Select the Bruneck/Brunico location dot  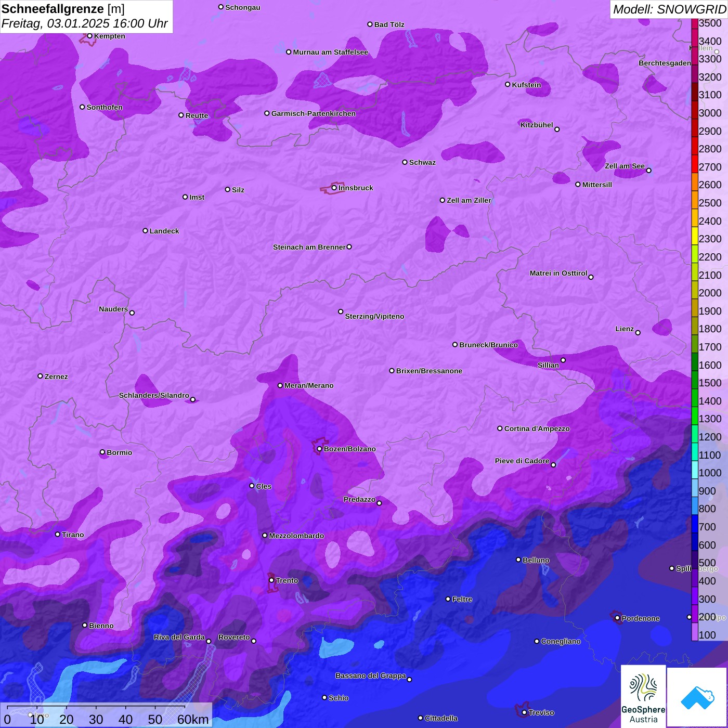[455, 344]
